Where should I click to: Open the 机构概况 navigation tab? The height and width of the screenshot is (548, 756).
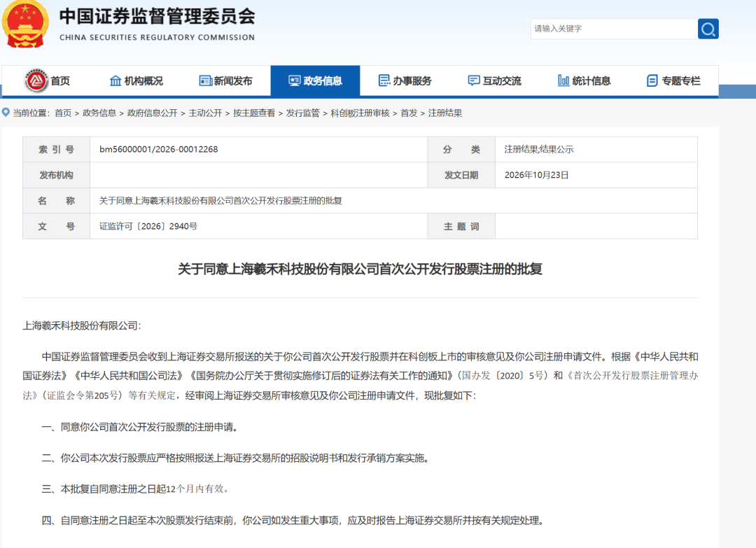[136, 80]
